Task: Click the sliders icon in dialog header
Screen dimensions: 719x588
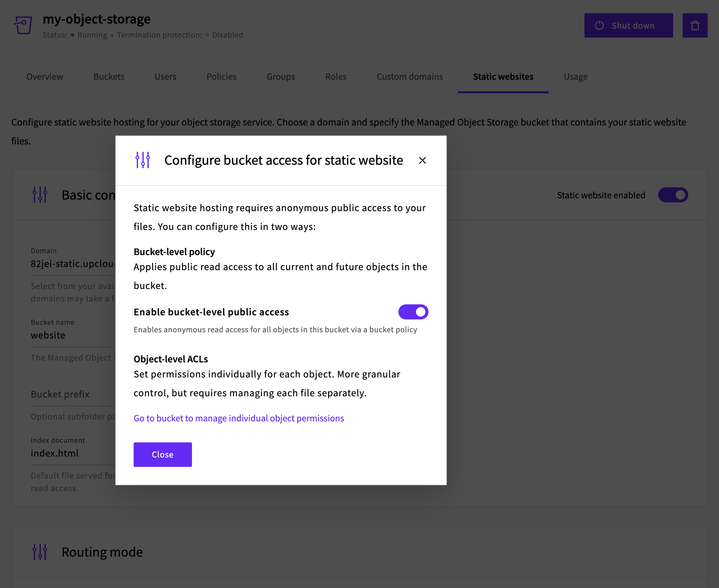Action: 143,160
